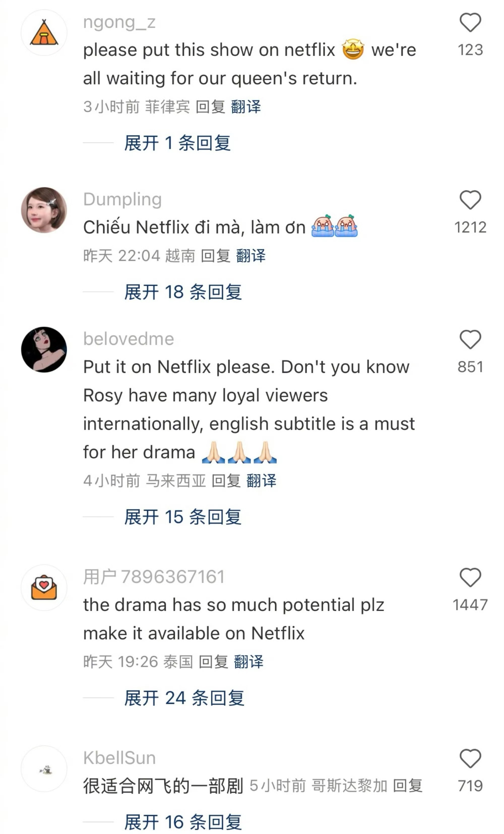Viewport: 504px width, 834px height.
Task: Open envelope avatar of 用户7896367161
Action: click(44, 588)
